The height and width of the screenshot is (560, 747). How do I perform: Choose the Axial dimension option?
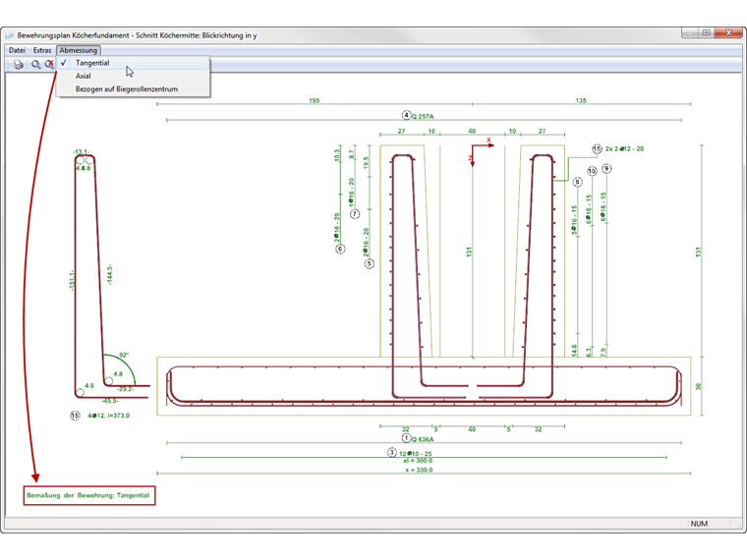(x=133, y=76)
